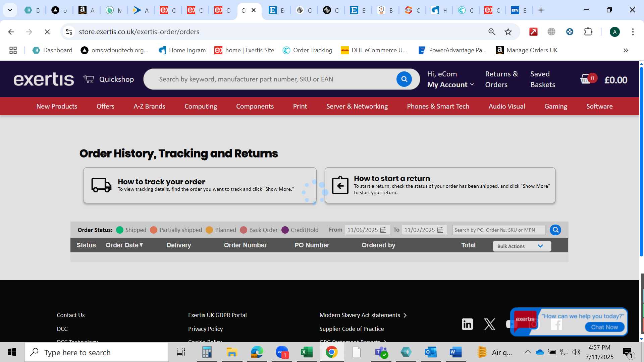Screen dimensions: 644x362
Task: Open the bookmarks apps grid icon
Action: (x=13, y=50)
